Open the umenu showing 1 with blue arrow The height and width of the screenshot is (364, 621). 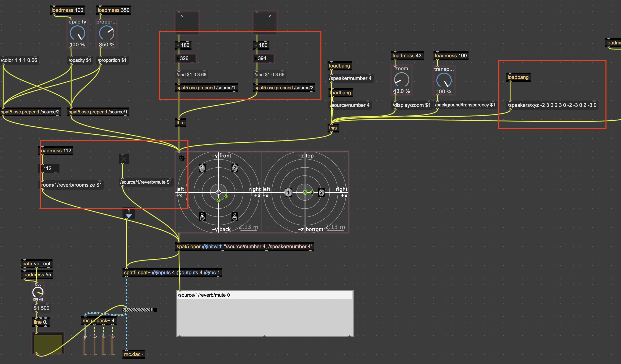click(x=129, y=214)
